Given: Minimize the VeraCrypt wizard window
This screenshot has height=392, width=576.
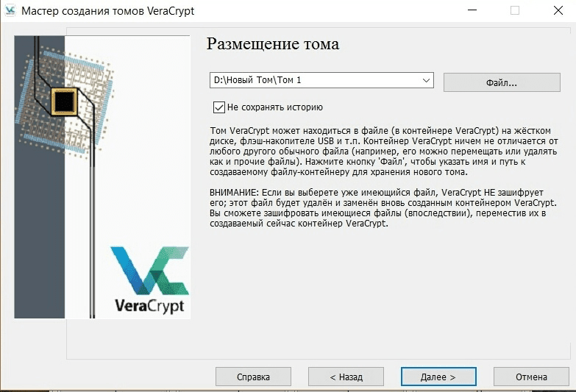Looking at the screenshot, I should [472, 10].
